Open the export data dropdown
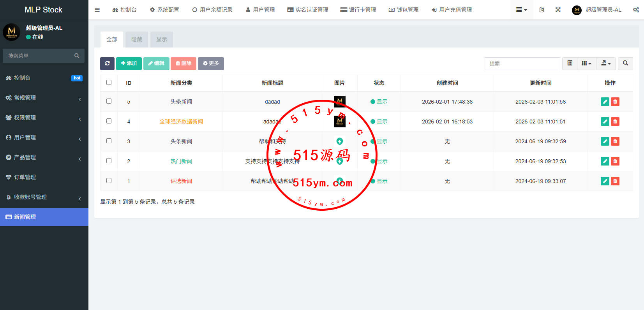644x310 pixels. pos(606,63)
